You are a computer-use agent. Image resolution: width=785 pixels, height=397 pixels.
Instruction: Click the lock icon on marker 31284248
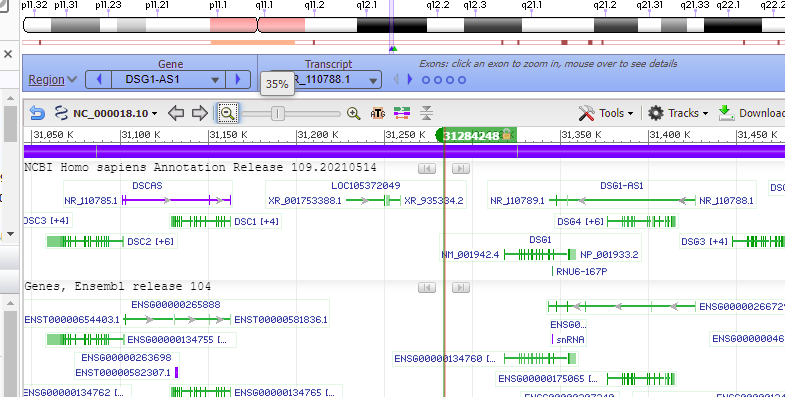pos(506,134)
